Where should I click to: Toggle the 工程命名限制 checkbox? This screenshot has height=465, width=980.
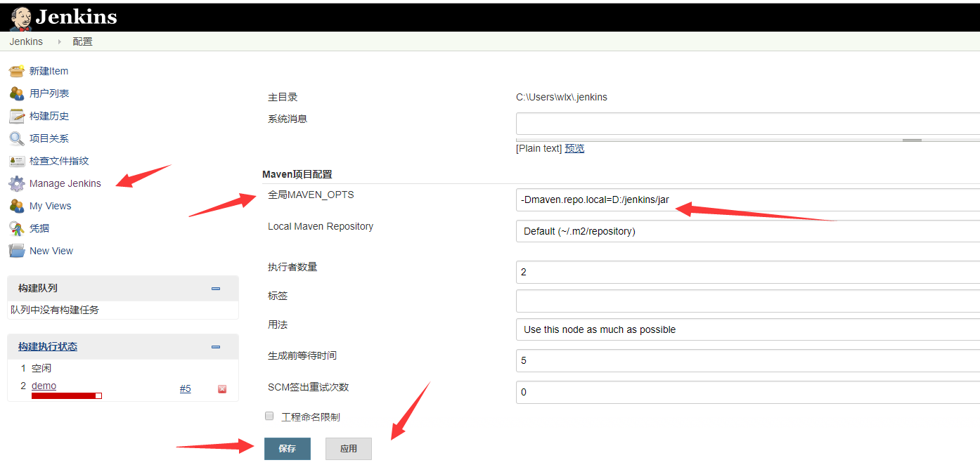(269, 416)
